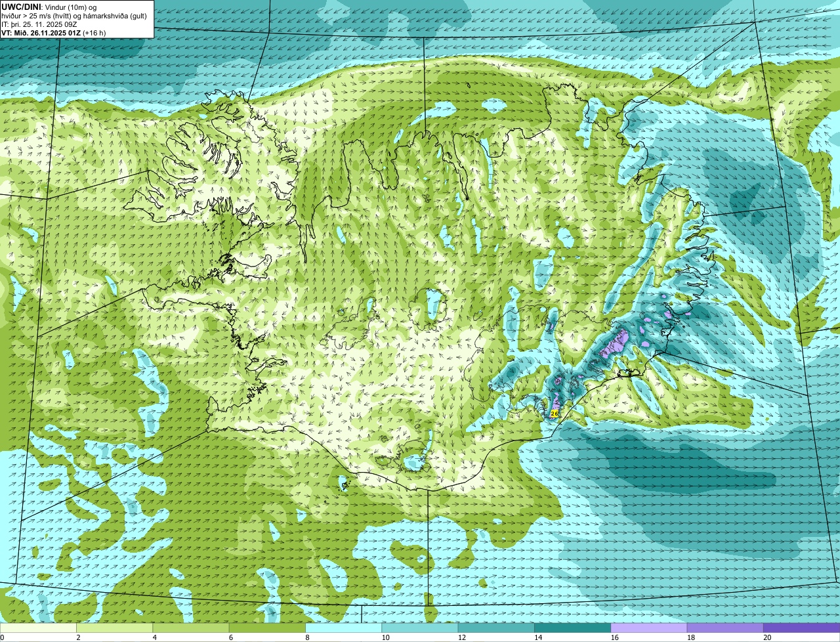Click the 'hviður > 25 m/s' legend line
The image size is (840, 642).
(73, 16)
